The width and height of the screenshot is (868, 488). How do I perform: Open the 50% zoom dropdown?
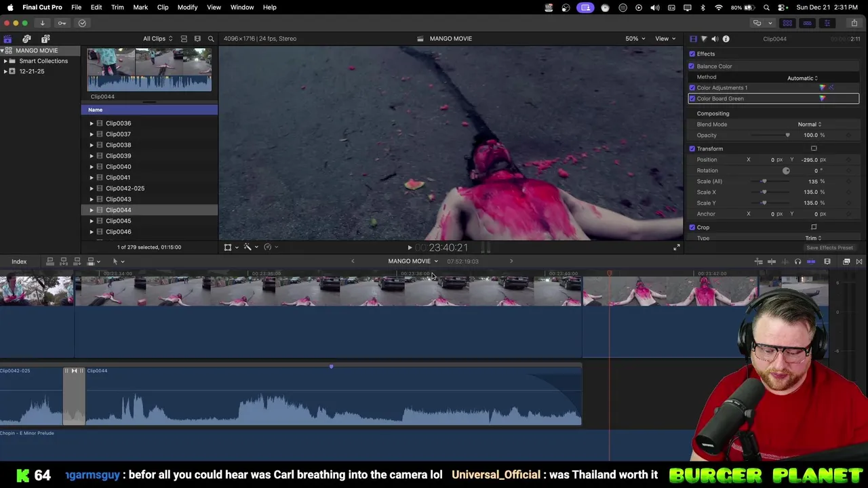click(x=635, y=39)
